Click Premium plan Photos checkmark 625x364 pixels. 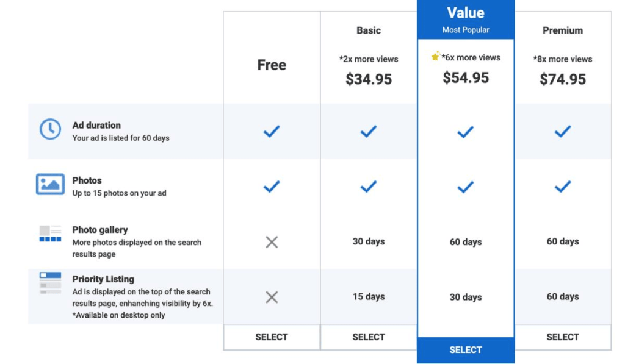[563, 187]
